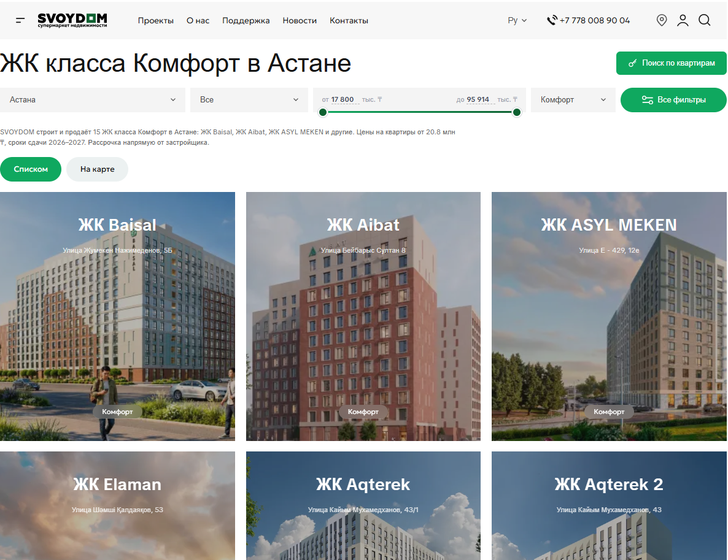
Task: Open the О нас menu item
Action: coord(198,20)
